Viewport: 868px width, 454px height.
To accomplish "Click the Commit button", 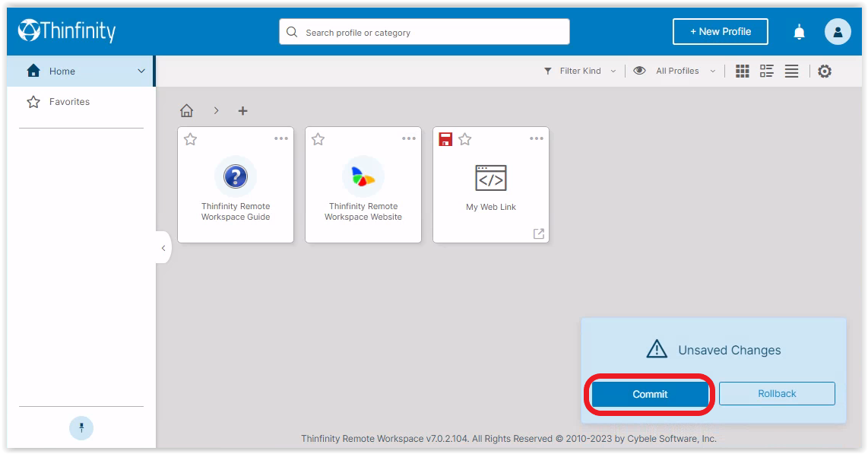I will (650, 394).
